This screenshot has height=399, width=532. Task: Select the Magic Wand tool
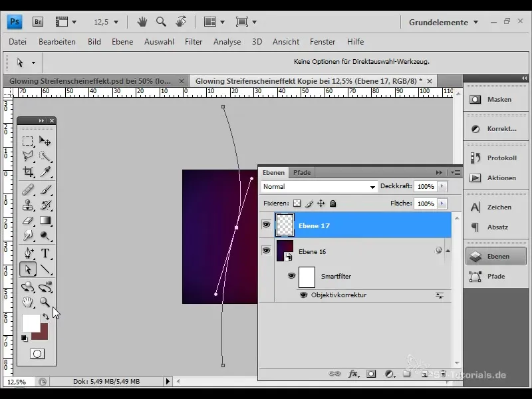pyautogui.click(x=45, y=156)
